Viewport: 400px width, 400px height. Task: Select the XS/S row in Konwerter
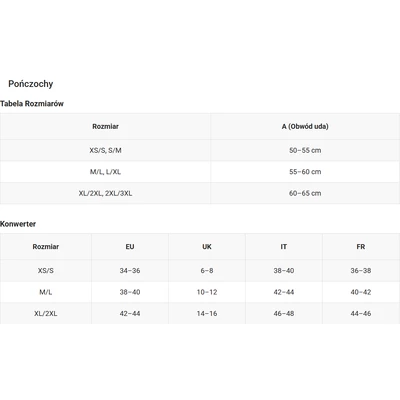click(x=200, y=271)
